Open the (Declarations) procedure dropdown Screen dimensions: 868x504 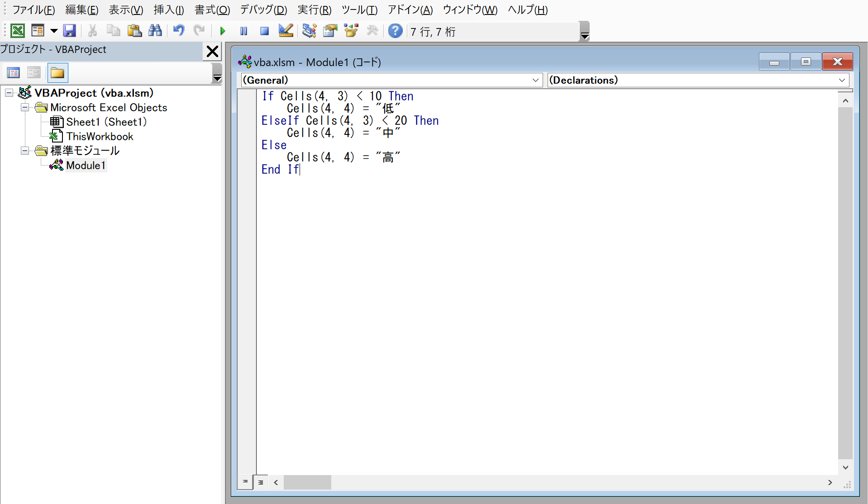[841, 80]
